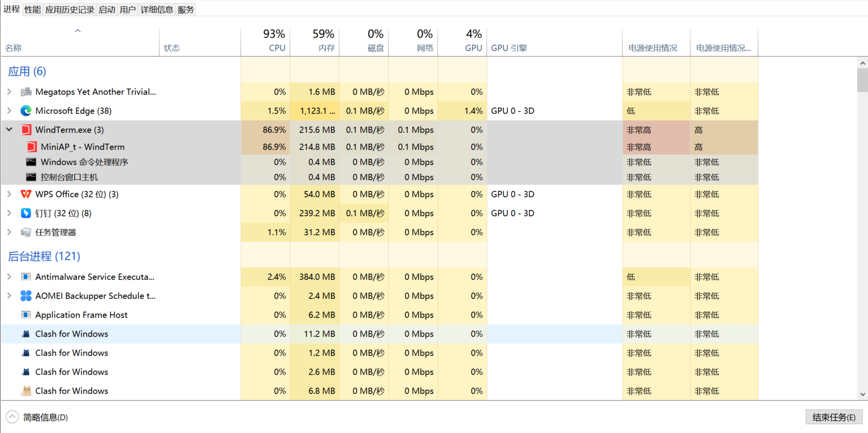
Task: Expand the 钉钉 (32 位) (8) group
Action: (9, 213)
